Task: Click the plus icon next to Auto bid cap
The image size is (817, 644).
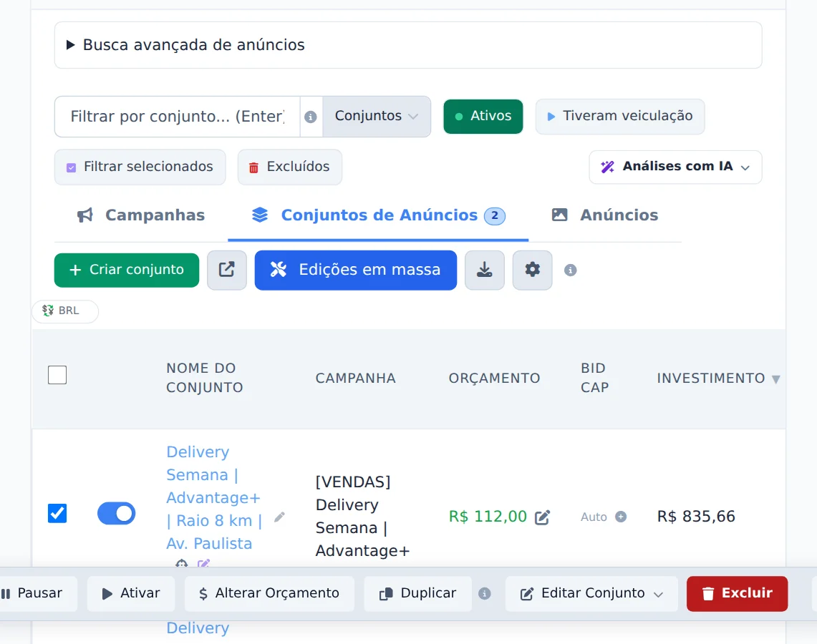Action: click(x=621, y=517)
